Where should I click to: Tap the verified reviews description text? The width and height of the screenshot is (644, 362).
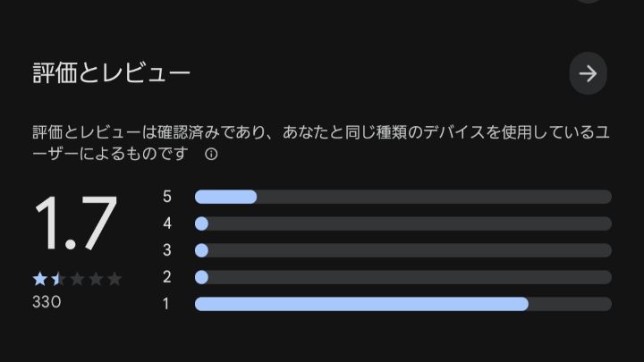tap(321, 143)
